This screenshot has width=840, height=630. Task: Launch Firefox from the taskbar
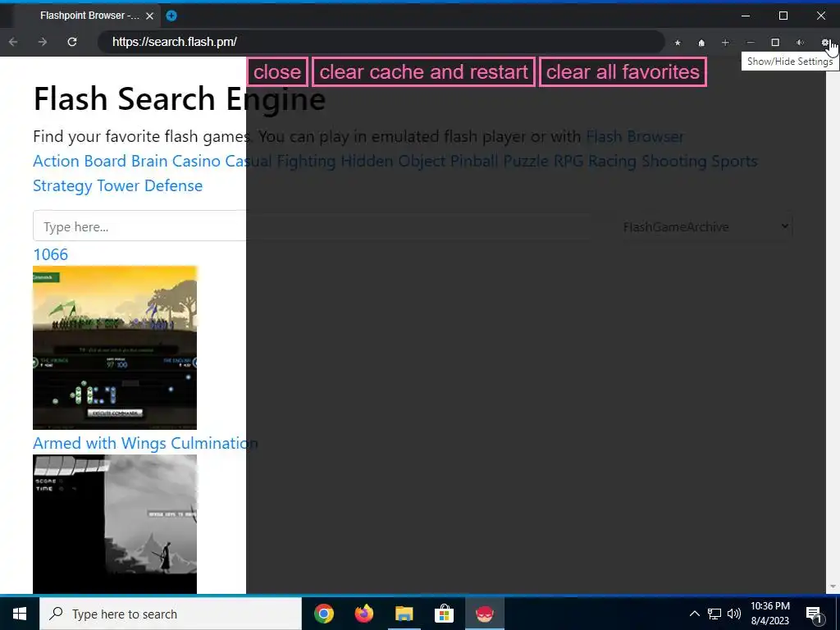[363, 614]
